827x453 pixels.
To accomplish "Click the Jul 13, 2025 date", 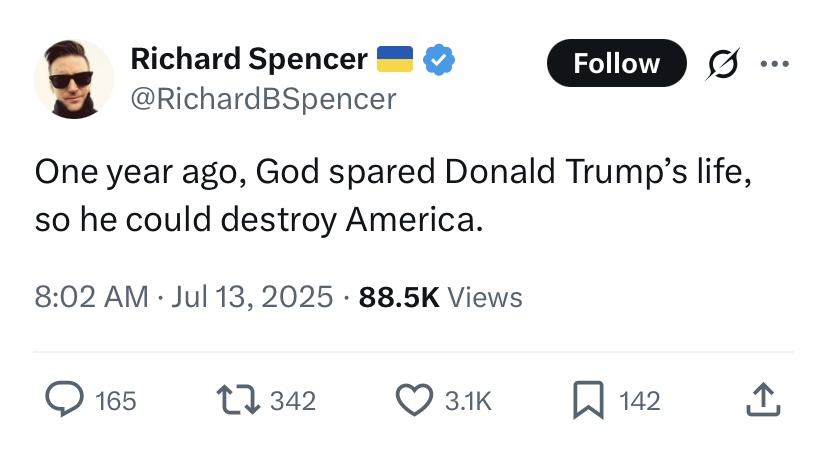I will coord(252,296).
